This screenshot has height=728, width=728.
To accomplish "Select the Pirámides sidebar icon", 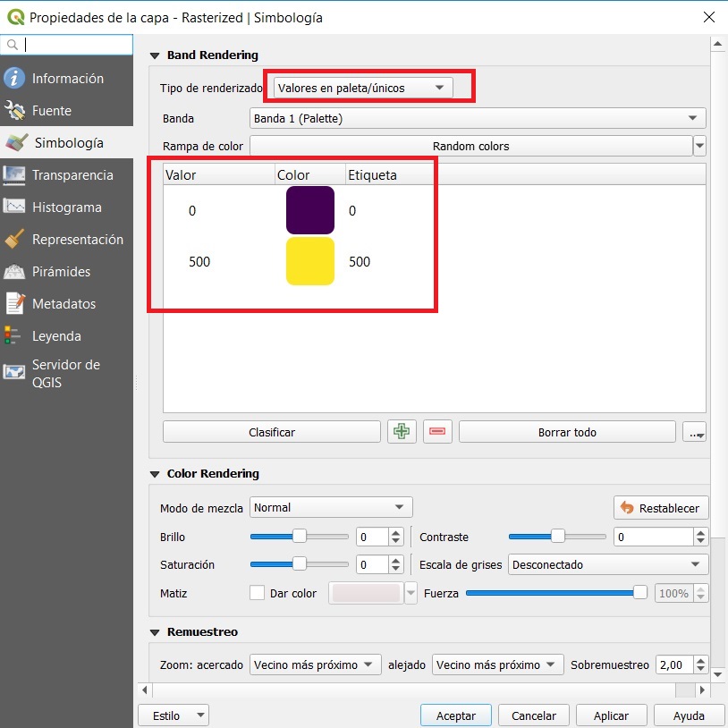I will tap(14, 272).
